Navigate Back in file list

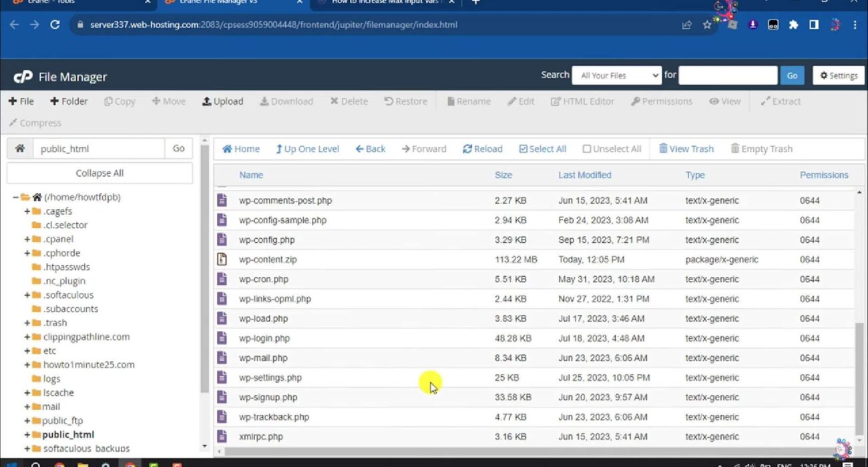371,149
